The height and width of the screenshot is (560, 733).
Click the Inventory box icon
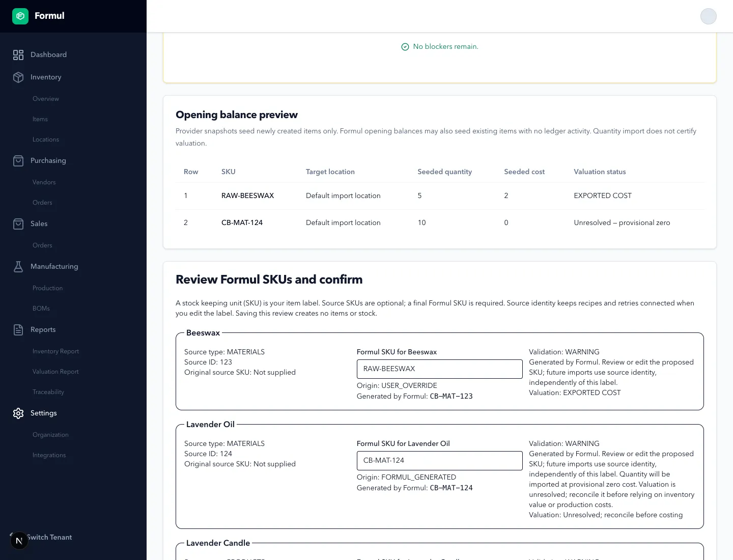18,77
